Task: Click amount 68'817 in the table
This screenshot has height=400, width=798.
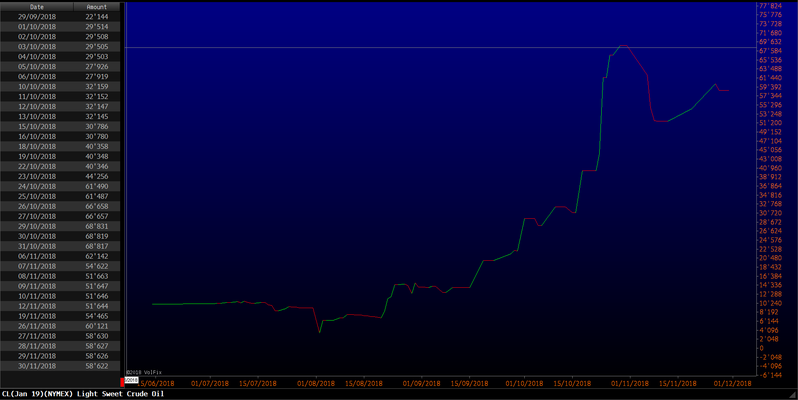Action: (97, 246)
